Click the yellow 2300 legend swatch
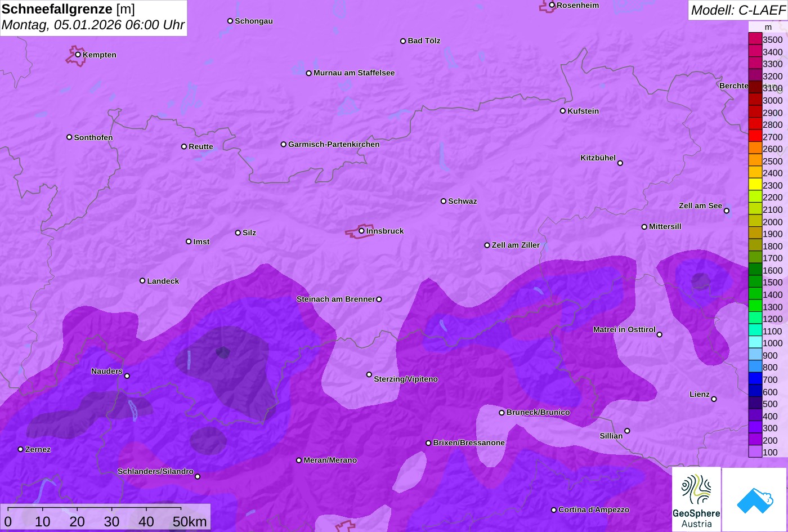 [x=755, y=185]
